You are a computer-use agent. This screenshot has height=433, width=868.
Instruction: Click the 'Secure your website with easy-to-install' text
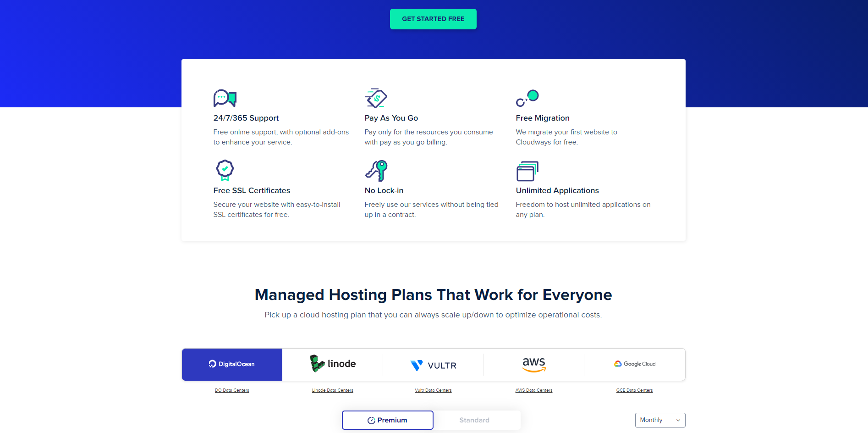(x=277, y=210)
